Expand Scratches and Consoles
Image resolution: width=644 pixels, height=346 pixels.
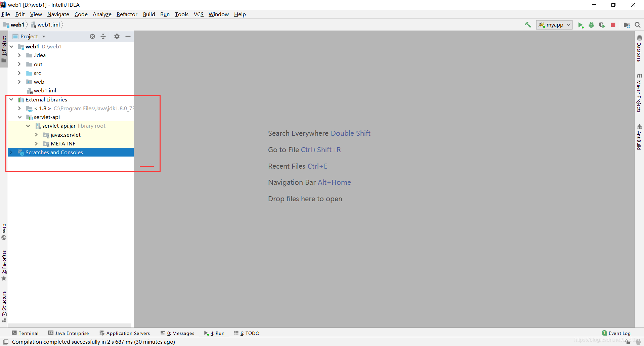click(11, 152)
